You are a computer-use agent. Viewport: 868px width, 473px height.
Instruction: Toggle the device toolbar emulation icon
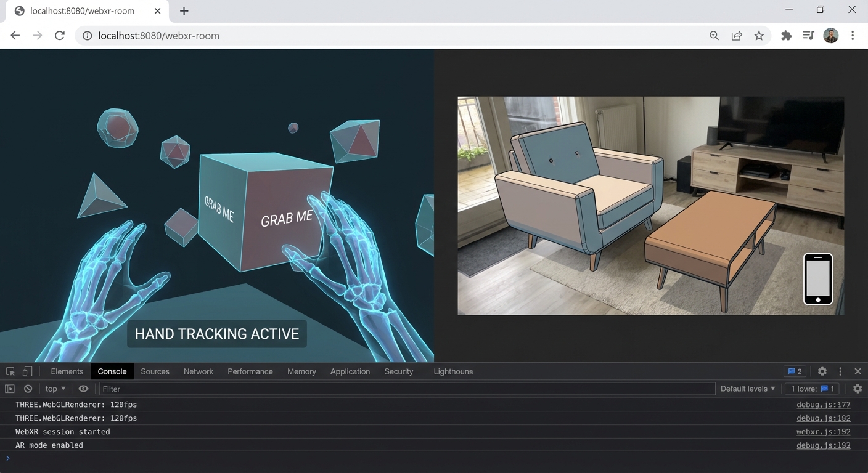click(x=27, y=371)
